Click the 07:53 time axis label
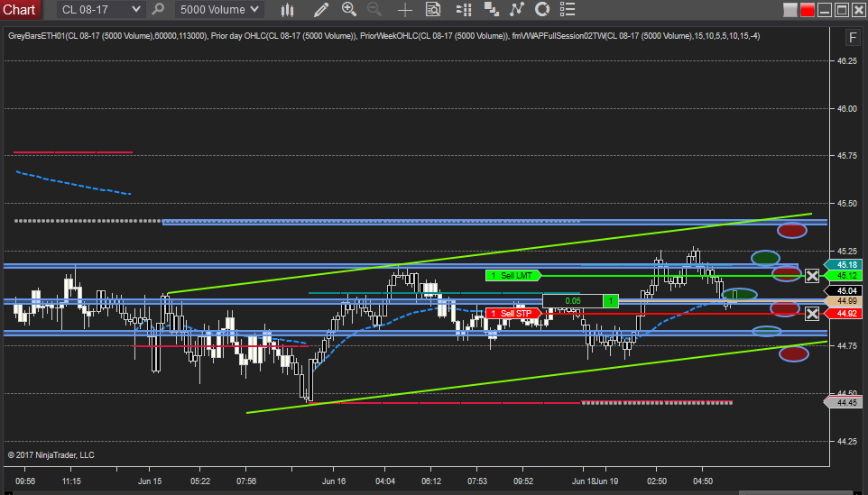 click(477, 481)
